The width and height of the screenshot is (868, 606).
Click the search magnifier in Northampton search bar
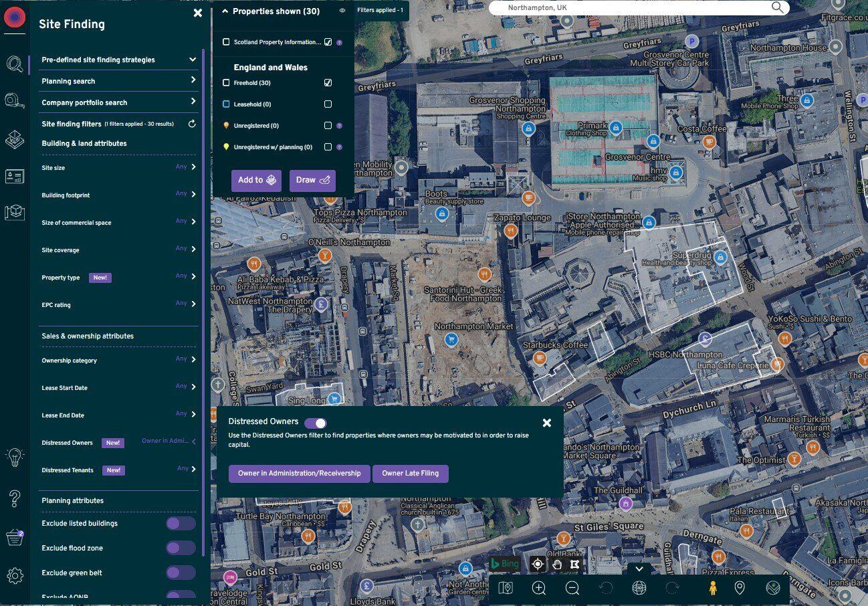[777, 7]
